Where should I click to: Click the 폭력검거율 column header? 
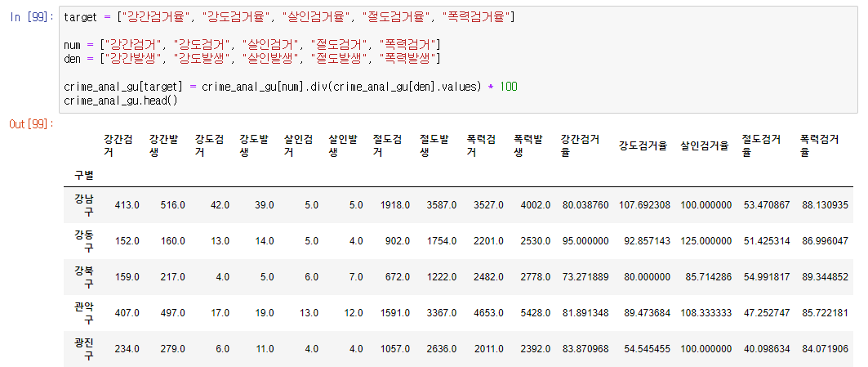819,145
